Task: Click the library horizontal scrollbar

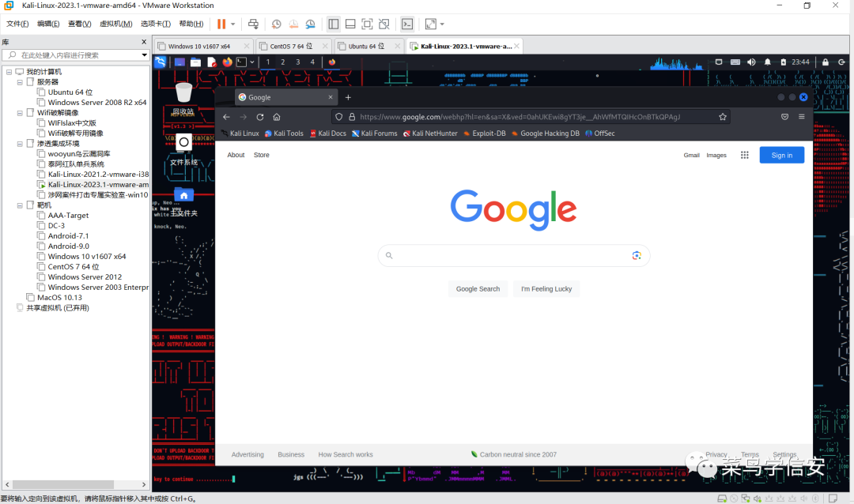Action: [x=63, y=484]
